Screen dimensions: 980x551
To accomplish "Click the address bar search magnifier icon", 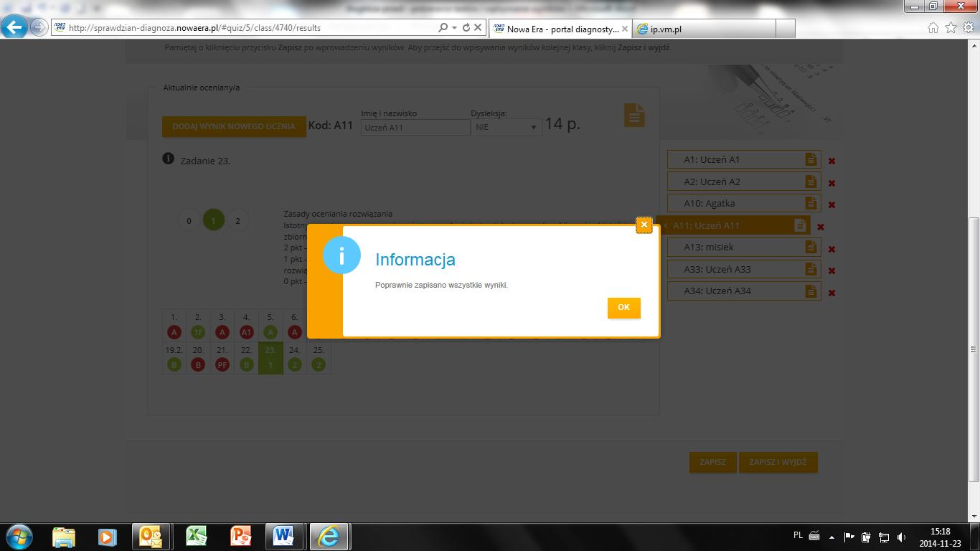I will [443, 28].
